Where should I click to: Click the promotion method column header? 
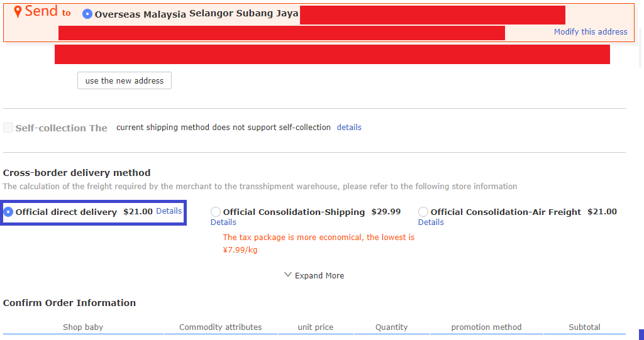click(486, 327)
